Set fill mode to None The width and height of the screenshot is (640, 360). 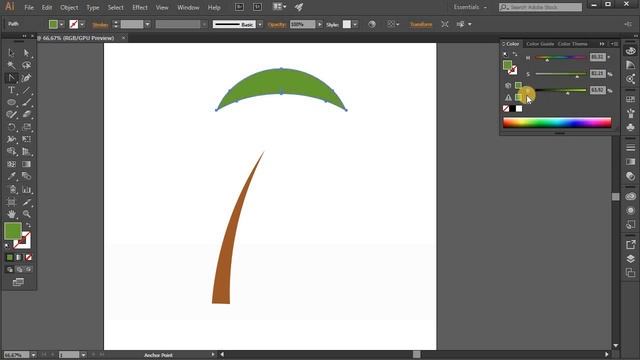click(28, 257)
